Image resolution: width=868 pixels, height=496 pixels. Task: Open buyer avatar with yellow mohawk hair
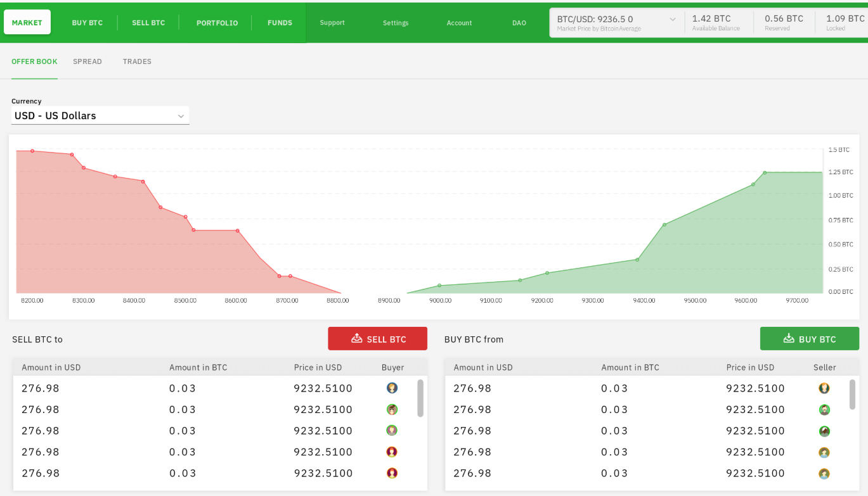point(392,430)
